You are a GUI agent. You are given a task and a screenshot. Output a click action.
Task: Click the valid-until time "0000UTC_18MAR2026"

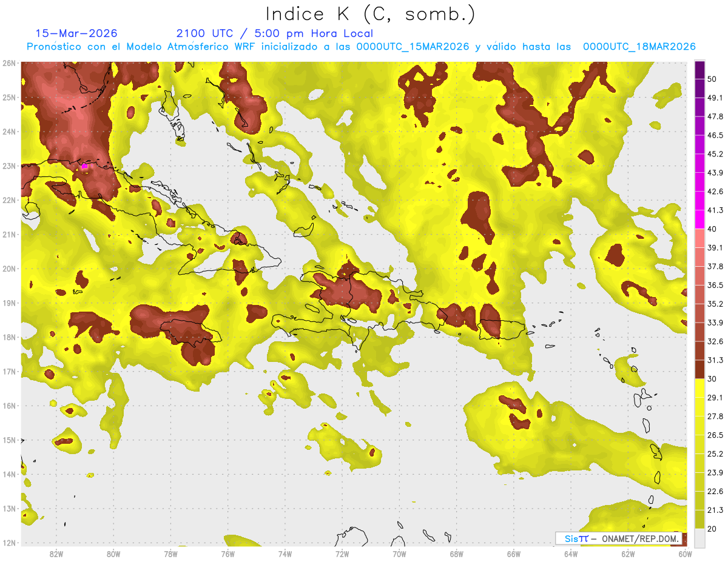point(639,47)
